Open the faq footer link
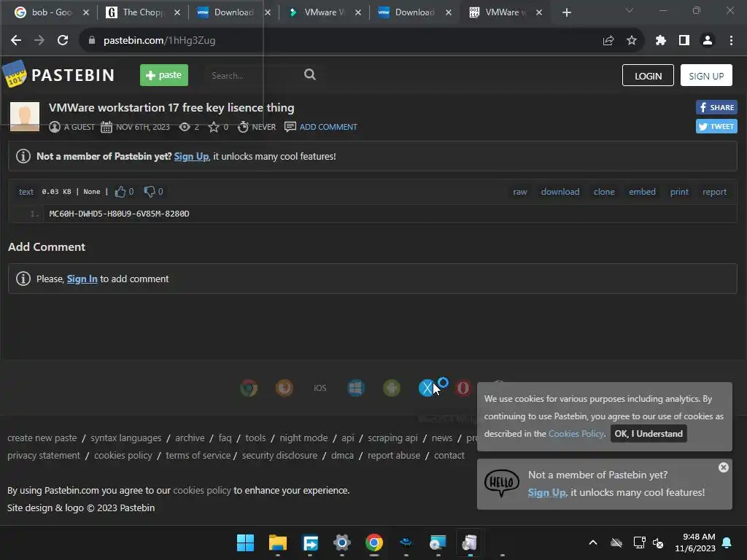This screenshot has width=747, height=560. [x=225, y=438]
